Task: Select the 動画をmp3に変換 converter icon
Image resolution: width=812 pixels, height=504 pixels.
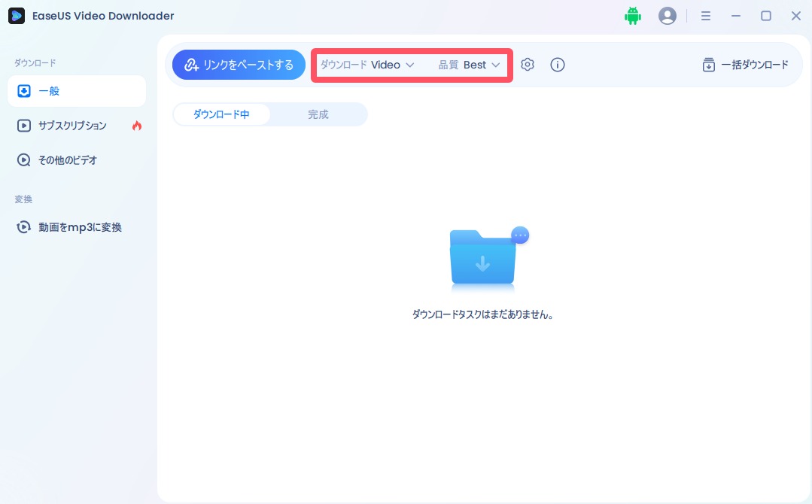Action: click(23, 226)
